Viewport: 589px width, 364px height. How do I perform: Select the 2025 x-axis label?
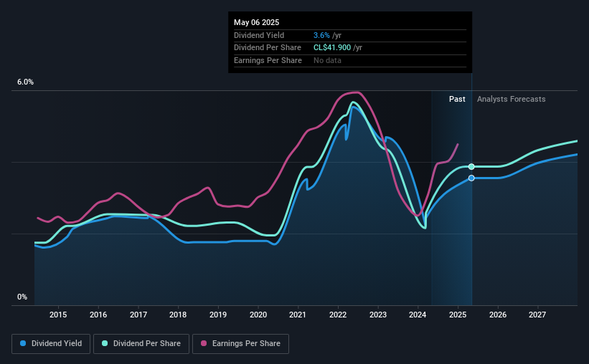(x=458, y=315)
